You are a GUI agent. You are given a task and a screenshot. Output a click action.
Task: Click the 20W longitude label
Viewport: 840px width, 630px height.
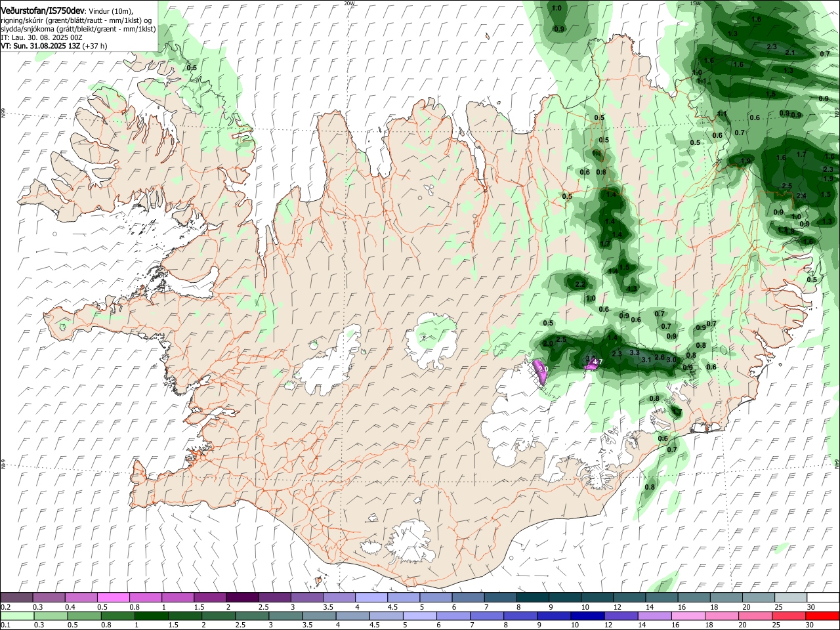(x=349, y=3)
